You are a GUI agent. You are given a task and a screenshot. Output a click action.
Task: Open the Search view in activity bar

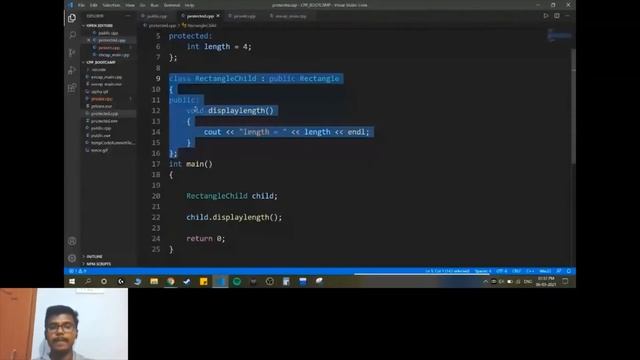pyautogui.click(x=72, y=35)
